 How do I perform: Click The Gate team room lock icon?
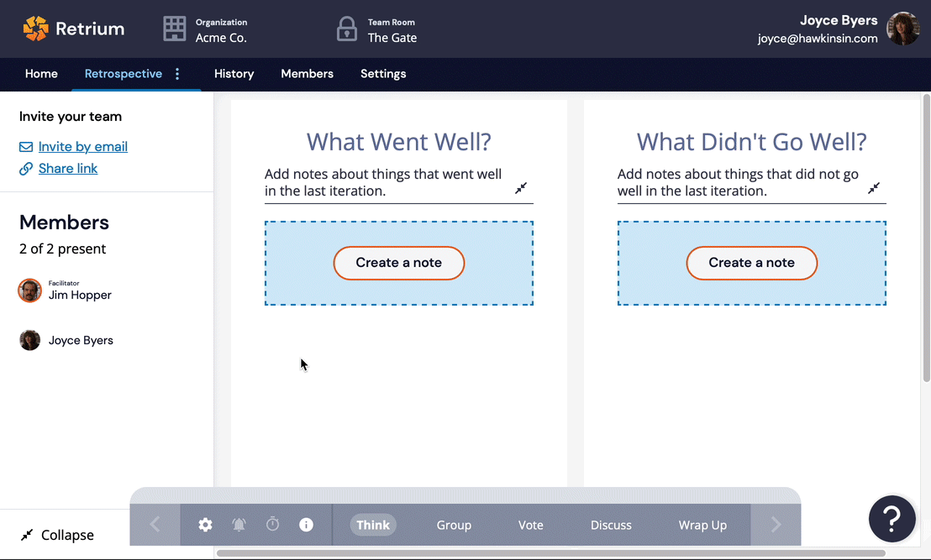[346, 29]
